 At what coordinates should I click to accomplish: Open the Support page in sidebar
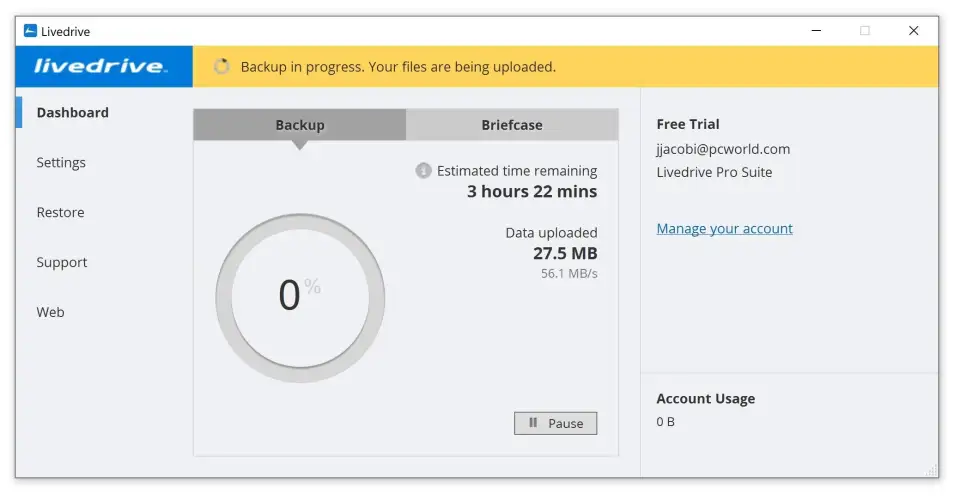click(x=62, y=263)
